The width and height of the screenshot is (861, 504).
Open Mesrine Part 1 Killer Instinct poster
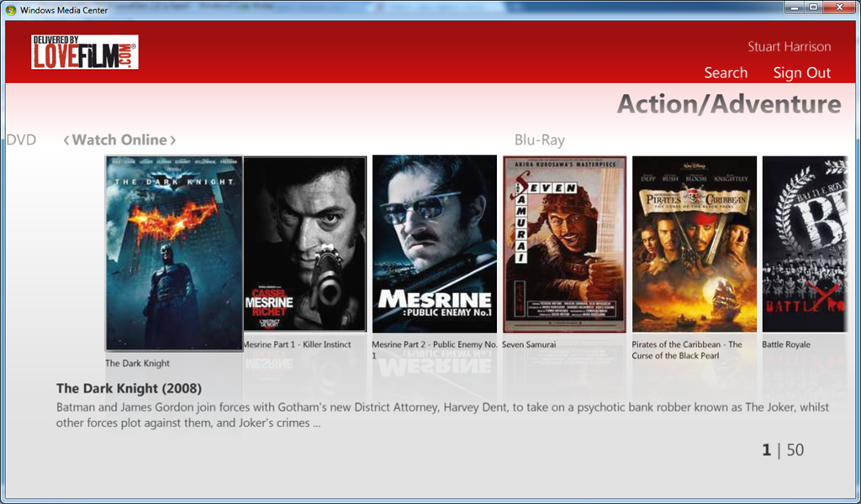[x=304, y=244]
